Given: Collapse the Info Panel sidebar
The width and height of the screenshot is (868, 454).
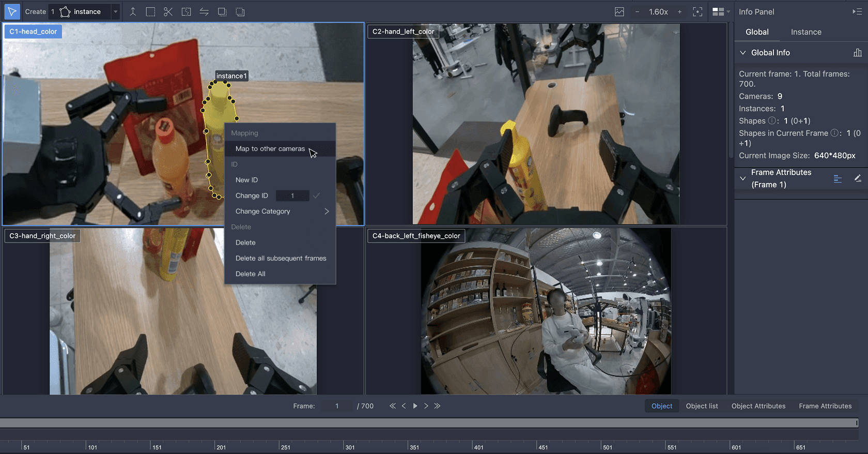Looking at the screenshot, I should 857,11.
